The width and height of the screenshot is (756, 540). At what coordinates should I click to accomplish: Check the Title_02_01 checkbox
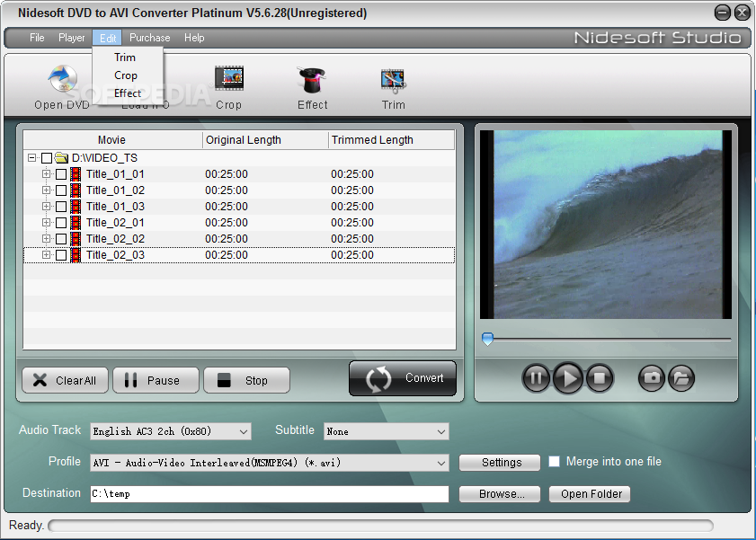pos(61,223)
